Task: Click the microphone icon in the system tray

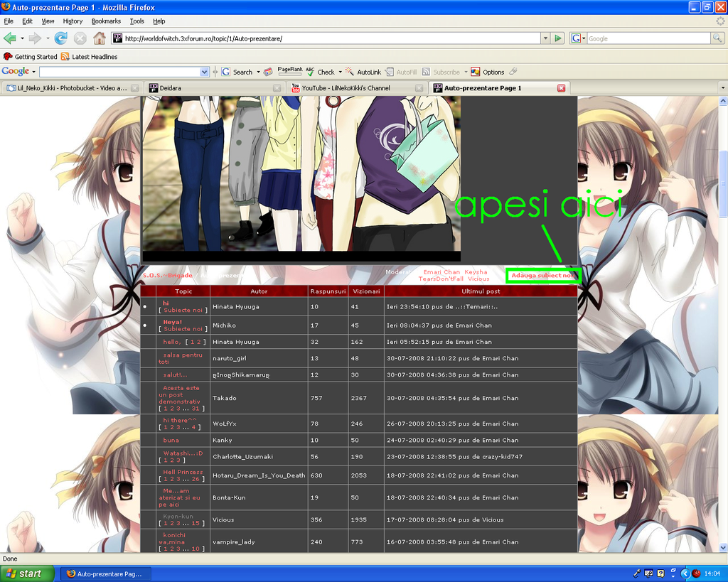Action: click(637, 573)
